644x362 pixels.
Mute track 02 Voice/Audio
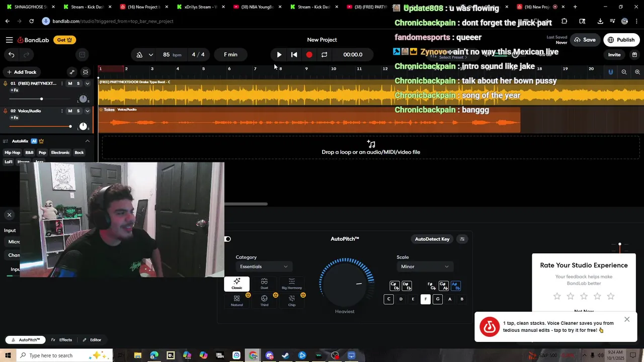pyautogui.click(x=70, y=111)
